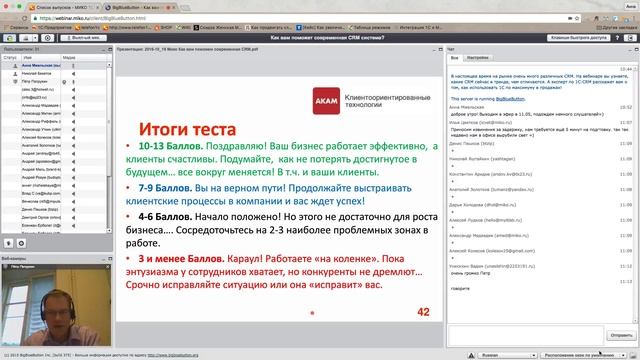
Task: Minimize the chat panel
Action: click(x=630, y=49)
